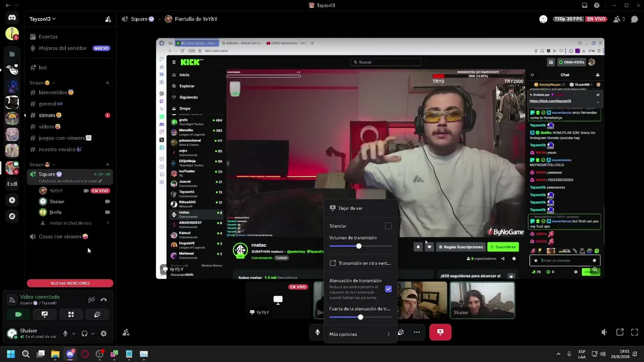Open Discord direct messages home icon

point(12,18)
